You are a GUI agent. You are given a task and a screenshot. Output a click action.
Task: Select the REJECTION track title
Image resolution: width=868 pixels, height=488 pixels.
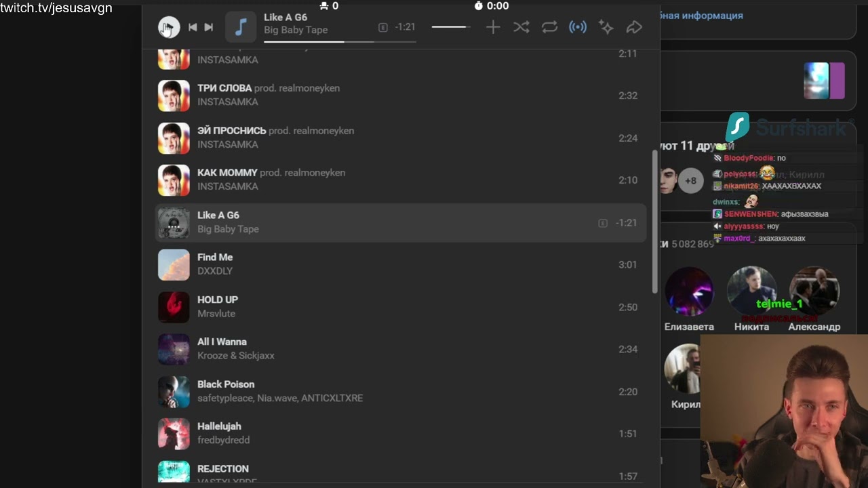[223, 469]
